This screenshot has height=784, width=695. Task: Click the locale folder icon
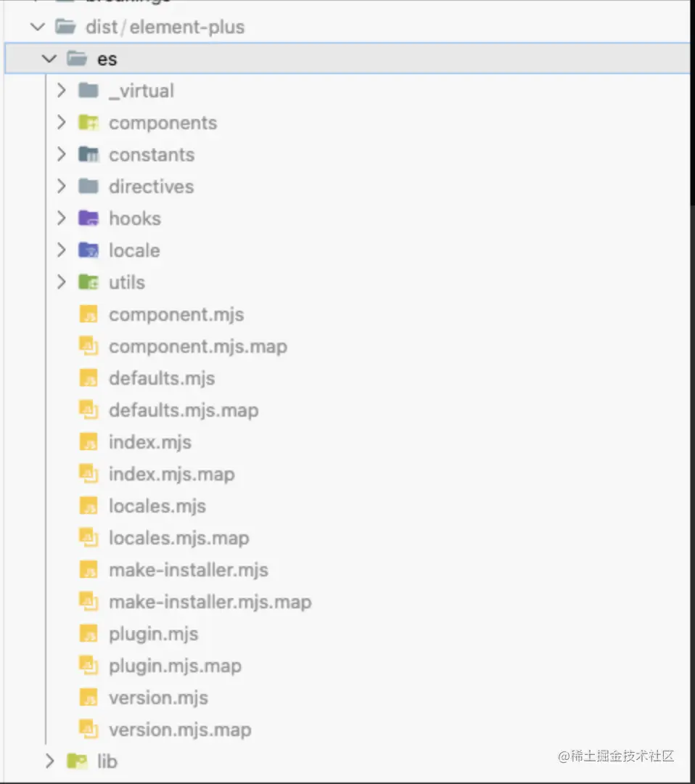[x=89, y=250]
